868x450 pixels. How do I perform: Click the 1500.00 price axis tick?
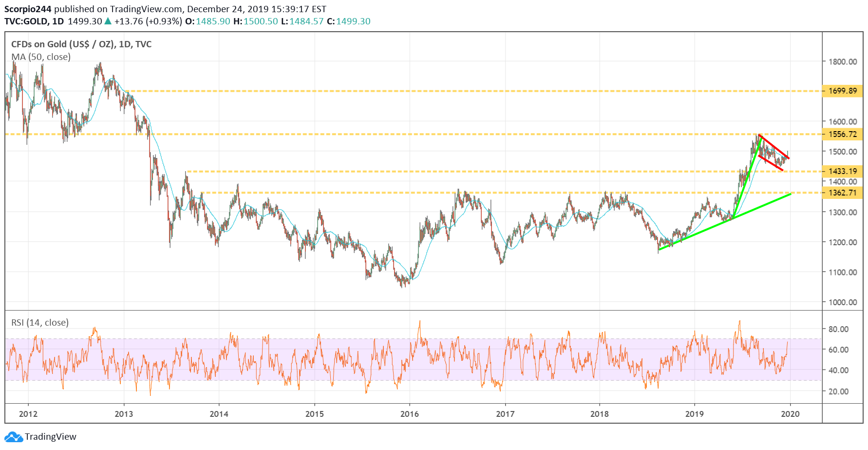pyautogui.click(x=843, y=152)
